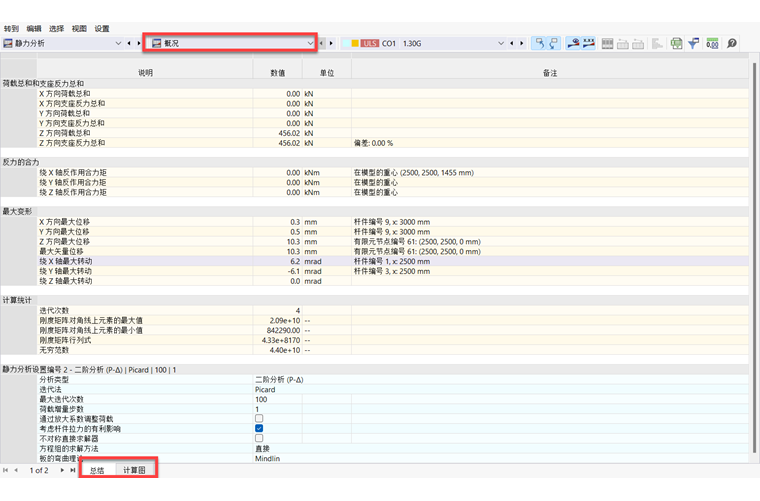
Task: Click the Mindlin bending theory value
Action: (x=268, y=458)
